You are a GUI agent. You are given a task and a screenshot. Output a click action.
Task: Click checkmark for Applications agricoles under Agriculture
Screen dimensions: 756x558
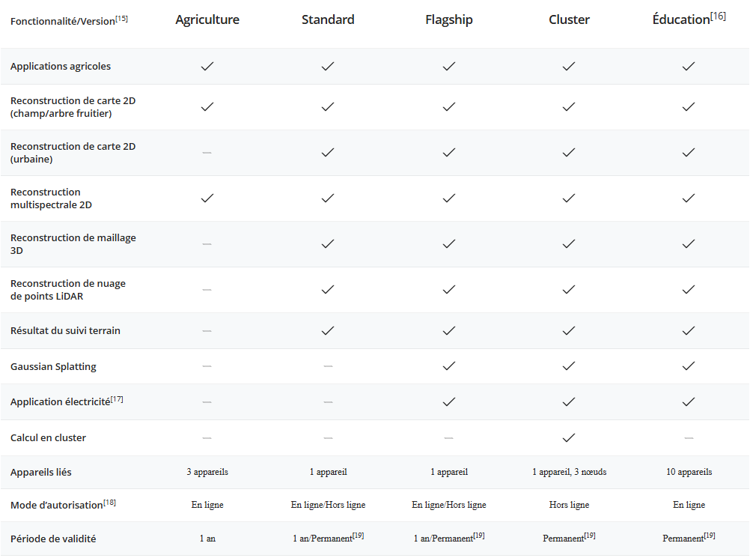[207, 67]
